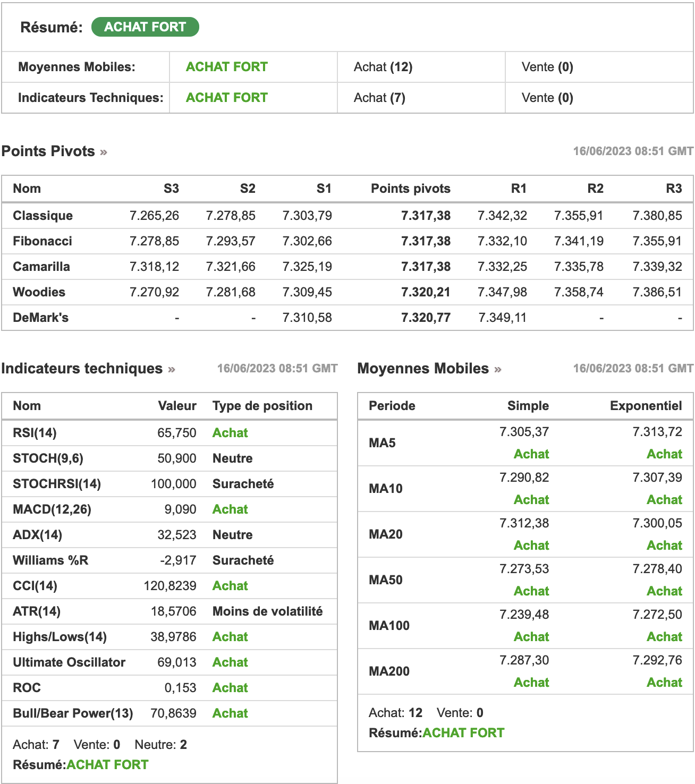This screenshot has height=784, width=695.
Task: Click the » arrow beside Moyennes Mobiles heading
Action: point(498,370)
